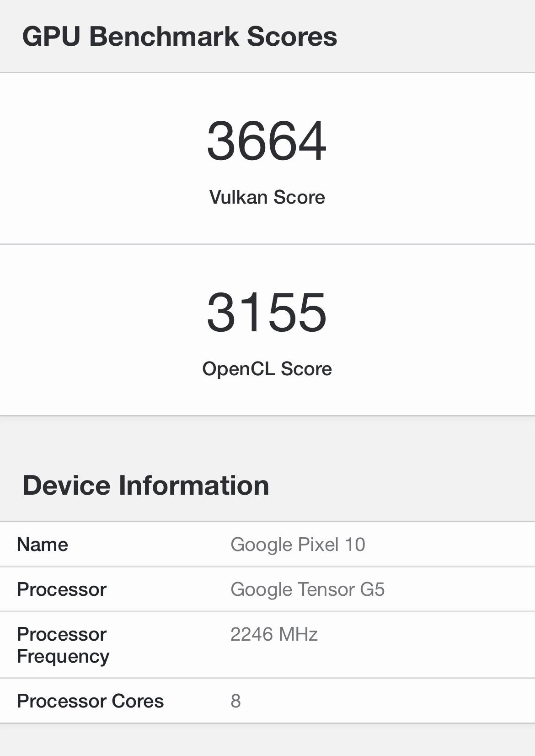Image resolution: width=535 pixels, height=756 pixels.
Task: Click the separator above the Processor Cores row
Action: (x=267, y=678)
